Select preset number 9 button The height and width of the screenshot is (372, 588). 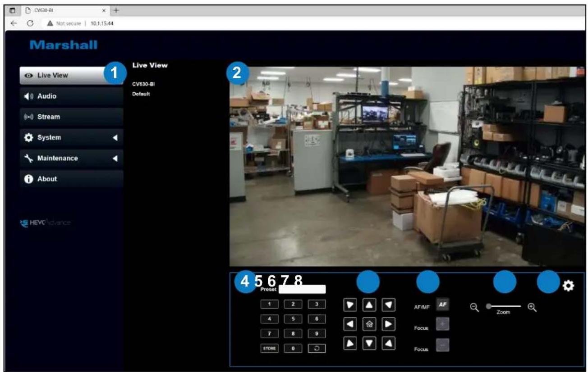pos(317,334)
